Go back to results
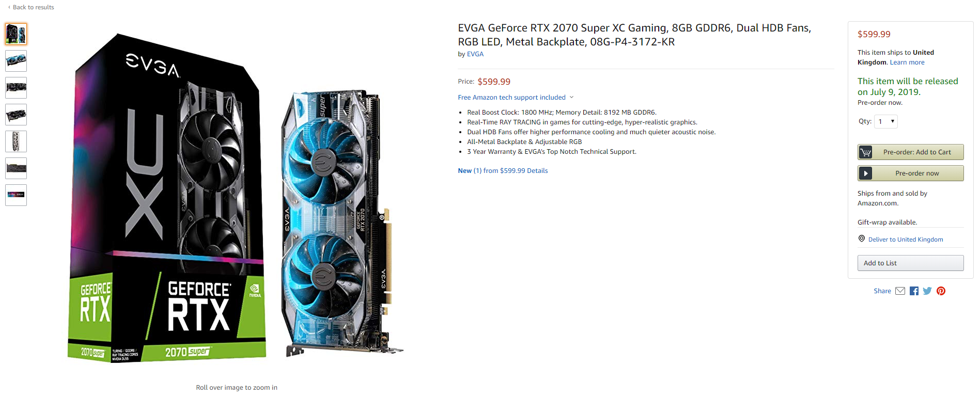Viewport: 980px width, 398px height. [x=31, y=7]
